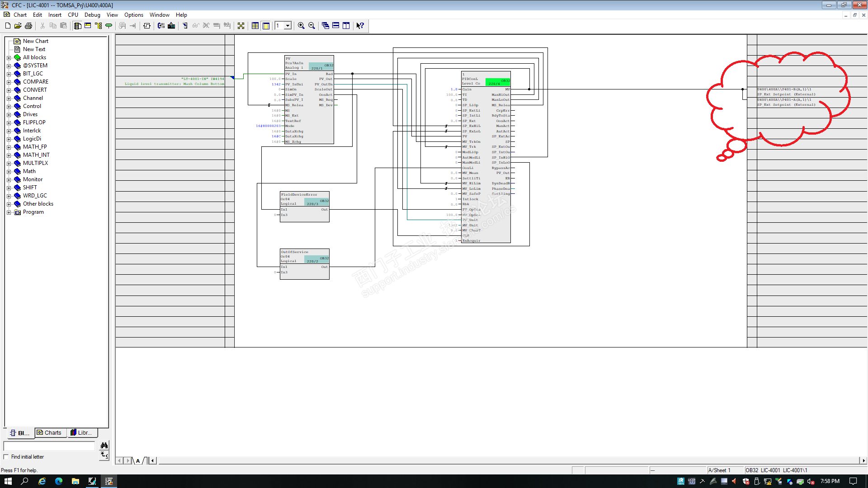The width and height of the screenshot is (868, 488).
Task: Expand the MATH_FP tree node
Action: 9,147
